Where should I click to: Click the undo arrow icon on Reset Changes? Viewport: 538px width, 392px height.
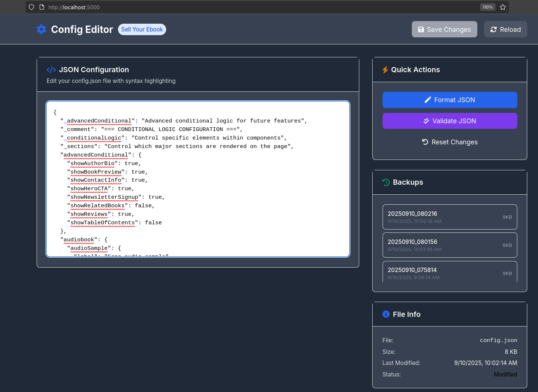pos(425,142)
